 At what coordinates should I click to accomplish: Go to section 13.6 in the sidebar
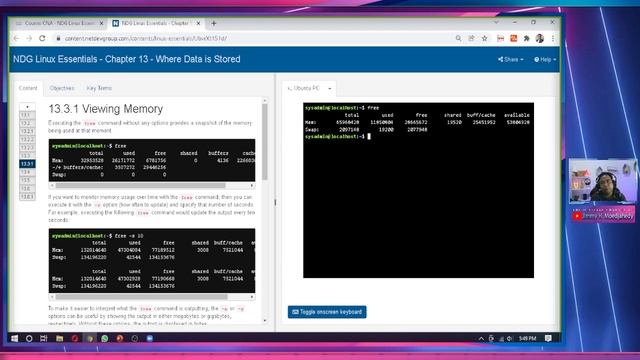click(27, 189)
